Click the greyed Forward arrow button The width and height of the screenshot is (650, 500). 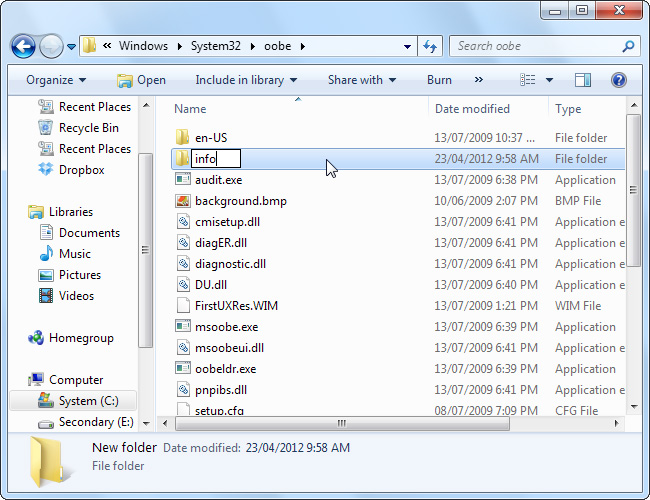pyautogui.click(x=51, y=46)
